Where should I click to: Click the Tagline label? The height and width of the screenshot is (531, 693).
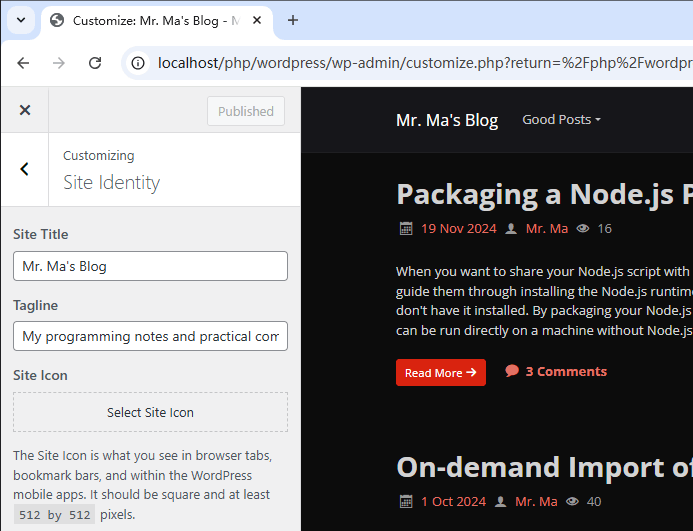tap(35, 306)
